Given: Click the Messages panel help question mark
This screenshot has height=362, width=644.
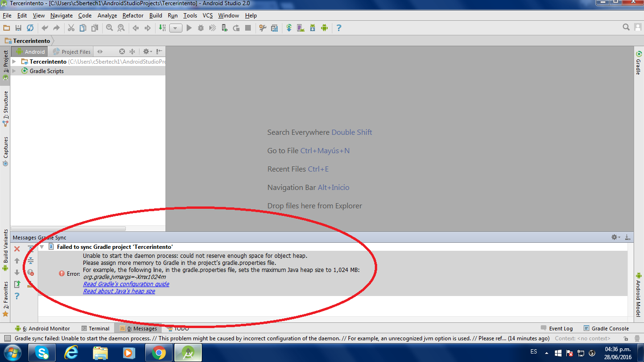Looking at the screenshot, I should (x=17, y=296).
